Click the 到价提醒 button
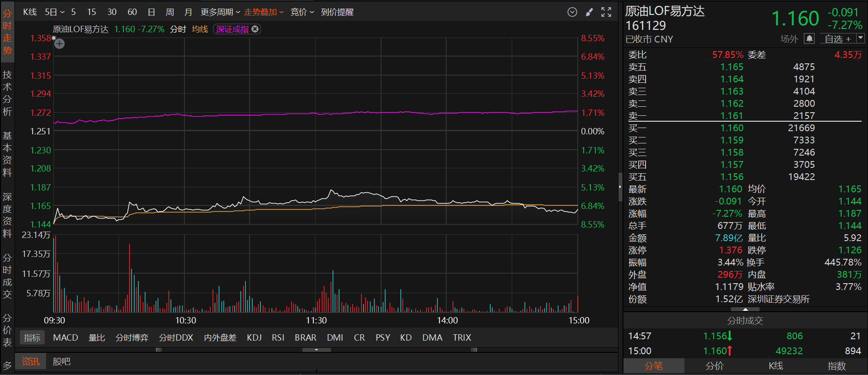 (337, 12)
